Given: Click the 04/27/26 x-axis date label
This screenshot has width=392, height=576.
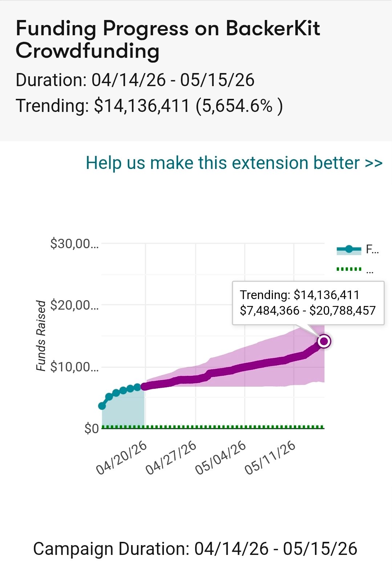Looking at the screenshot, I should [x=171, y=458].
